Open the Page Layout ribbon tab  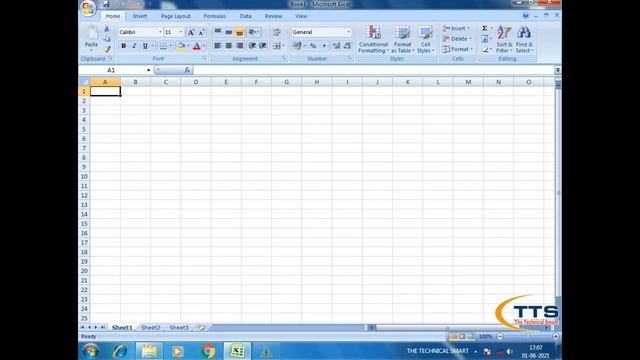coord(176,16)
